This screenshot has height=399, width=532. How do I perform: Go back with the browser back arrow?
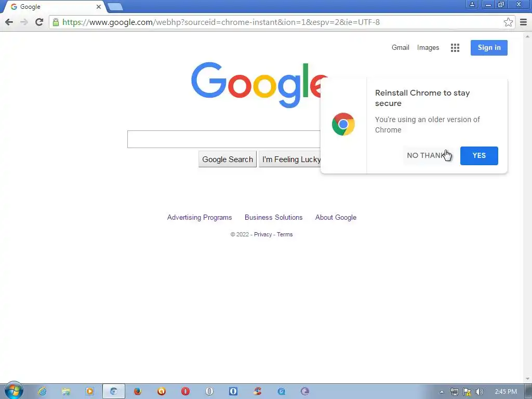9,22
